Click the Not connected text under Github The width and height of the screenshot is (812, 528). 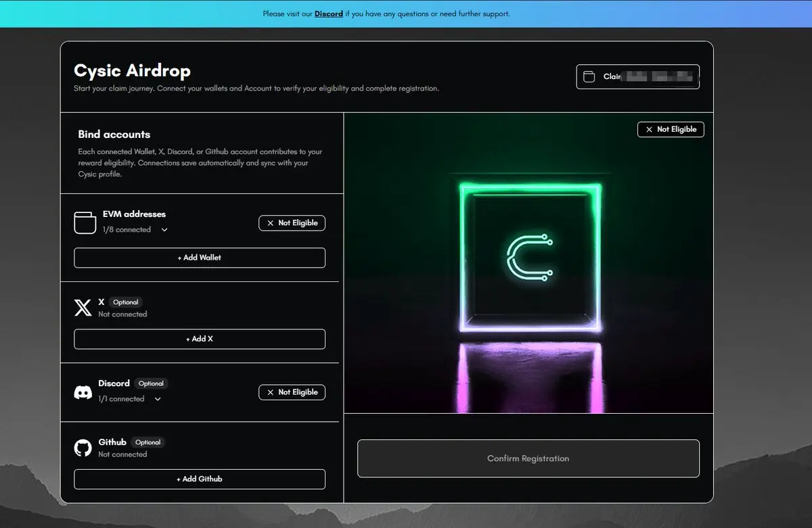point(122,454)
